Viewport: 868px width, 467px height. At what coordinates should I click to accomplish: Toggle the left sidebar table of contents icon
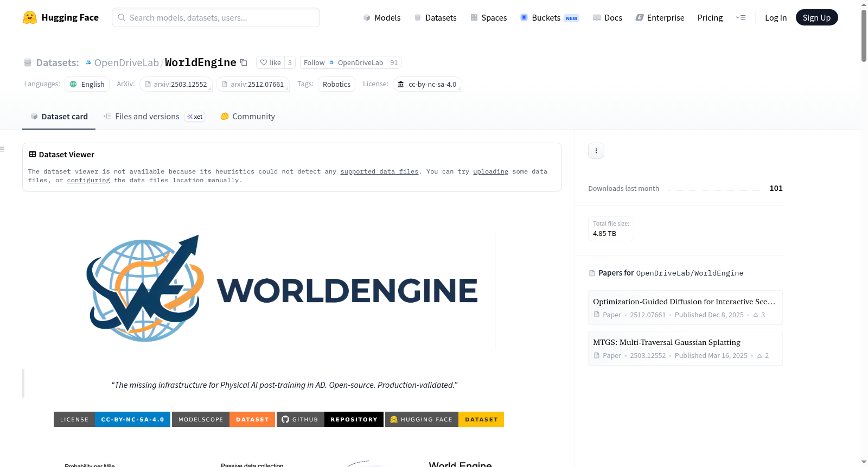(x=3, y=149)
